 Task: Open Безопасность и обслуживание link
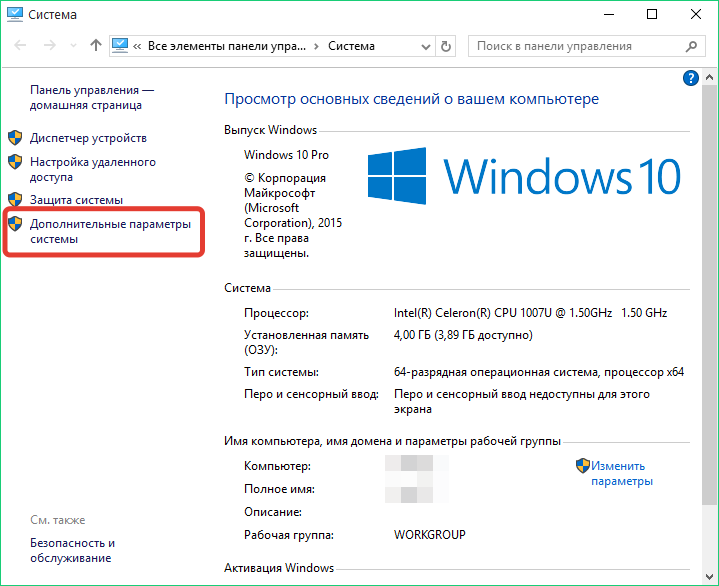tap(72, 550)
